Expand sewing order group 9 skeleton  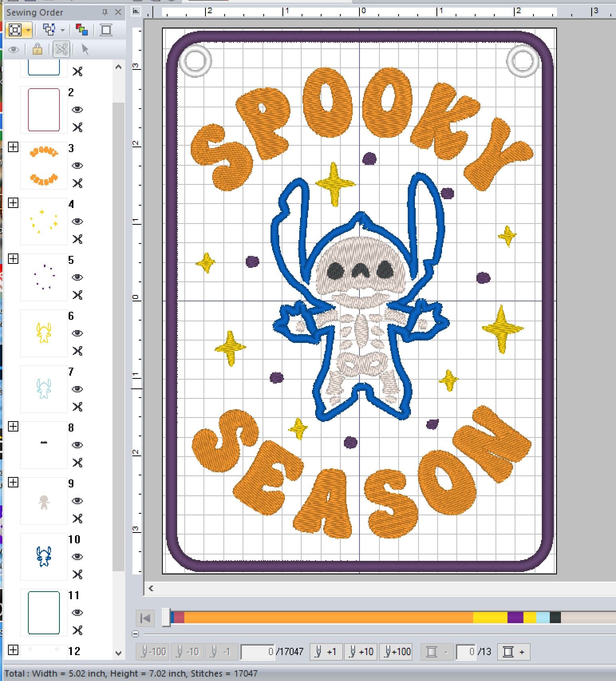click(x=13, y=482)
